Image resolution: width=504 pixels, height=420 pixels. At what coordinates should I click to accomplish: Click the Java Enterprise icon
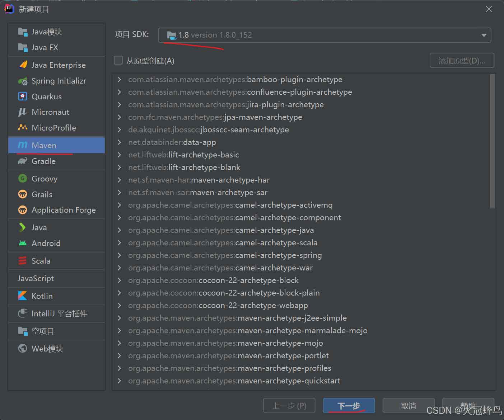(23, 65)
